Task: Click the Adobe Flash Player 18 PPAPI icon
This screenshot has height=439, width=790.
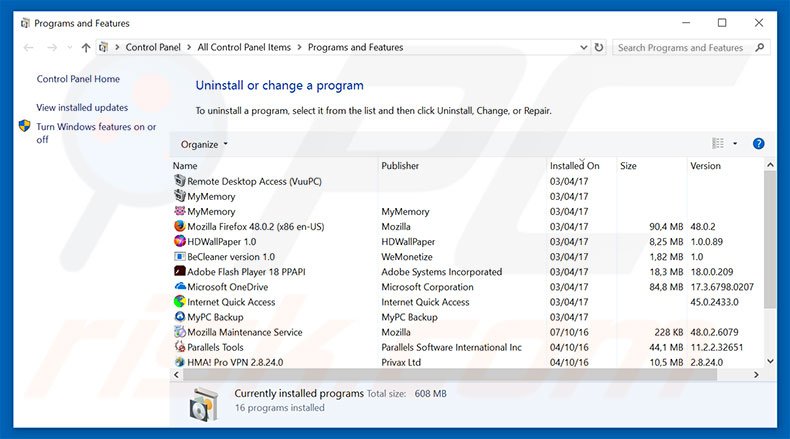Action: pyautogui.click(x=180, y=271)
